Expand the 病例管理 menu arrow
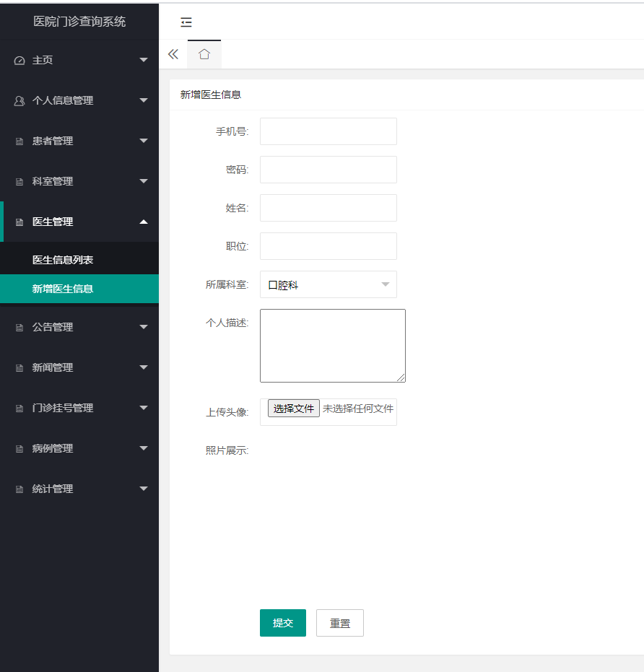 point(144,448)
